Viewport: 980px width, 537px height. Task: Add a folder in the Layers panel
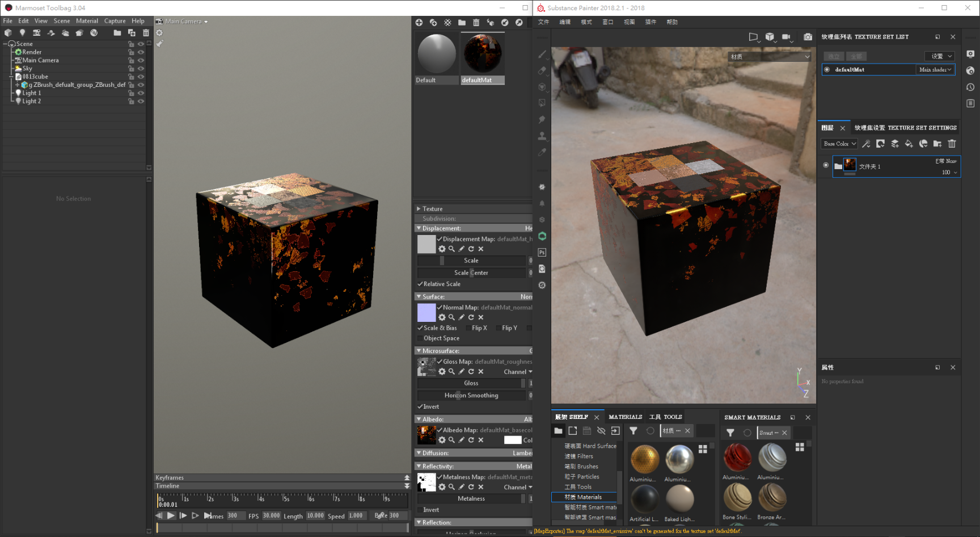coord(937,144)
